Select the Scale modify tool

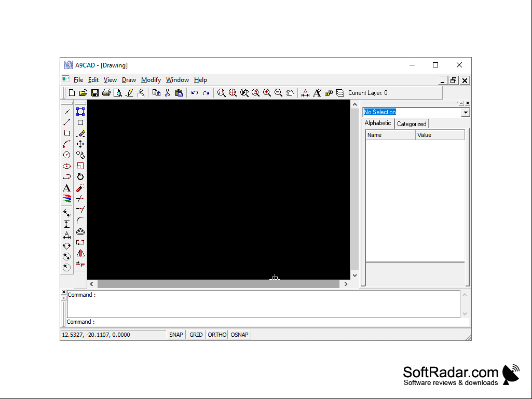click(80, 166)
